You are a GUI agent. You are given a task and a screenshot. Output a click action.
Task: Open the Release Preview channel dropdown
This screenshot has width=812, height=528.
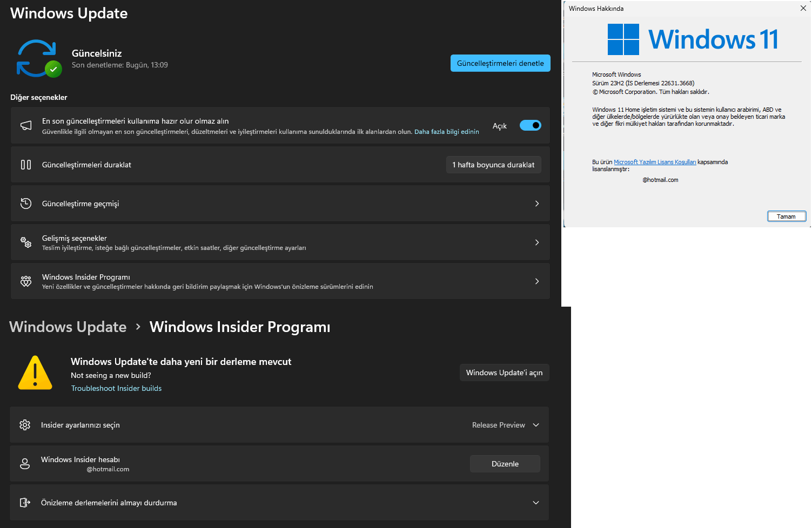(x=506, y=425)
